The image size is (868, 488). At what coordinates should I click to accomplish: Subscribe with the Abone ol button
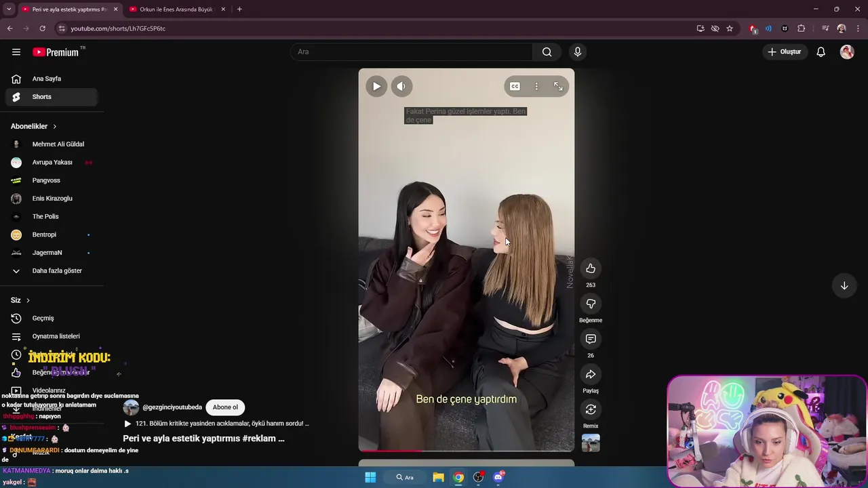[x=225, y=407]
